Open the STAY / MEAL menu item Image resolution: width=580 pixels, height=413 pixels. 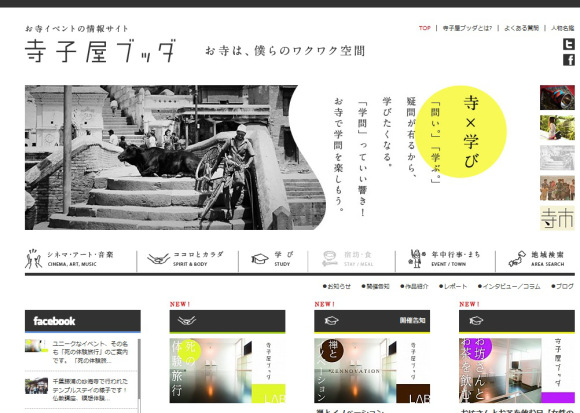(348, 259)
